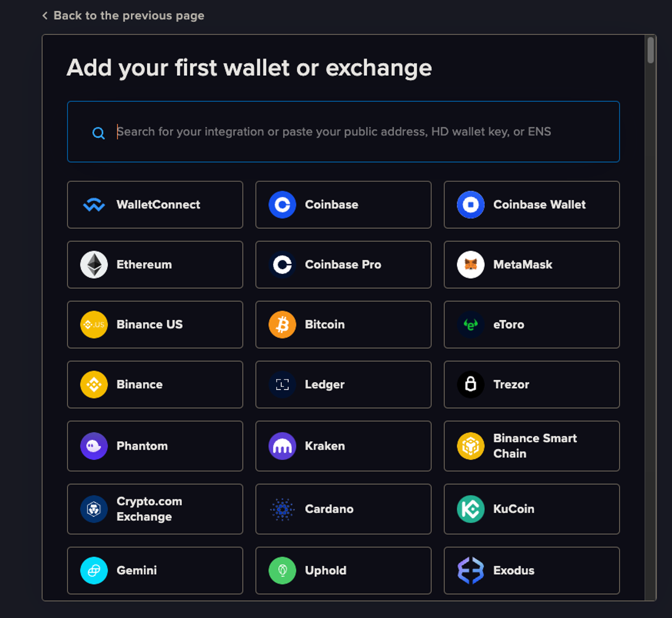
Task: Select the Exodus logo icon
Action: [x=471, y=570]
